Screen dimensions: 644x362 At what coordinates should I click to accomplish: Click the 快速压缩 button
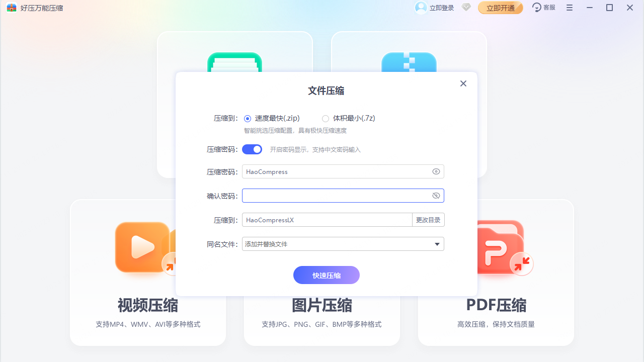click(327, 275)
